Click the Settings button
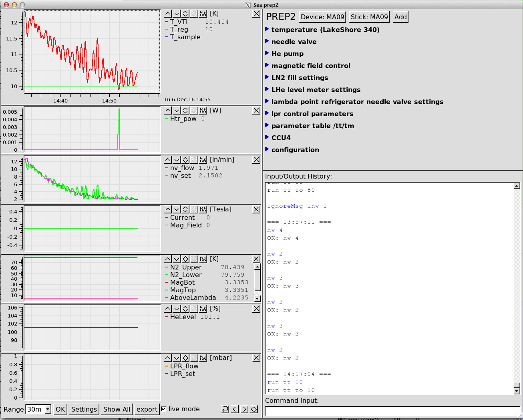This screenshot has height=420, width=523. pos(84,409)
